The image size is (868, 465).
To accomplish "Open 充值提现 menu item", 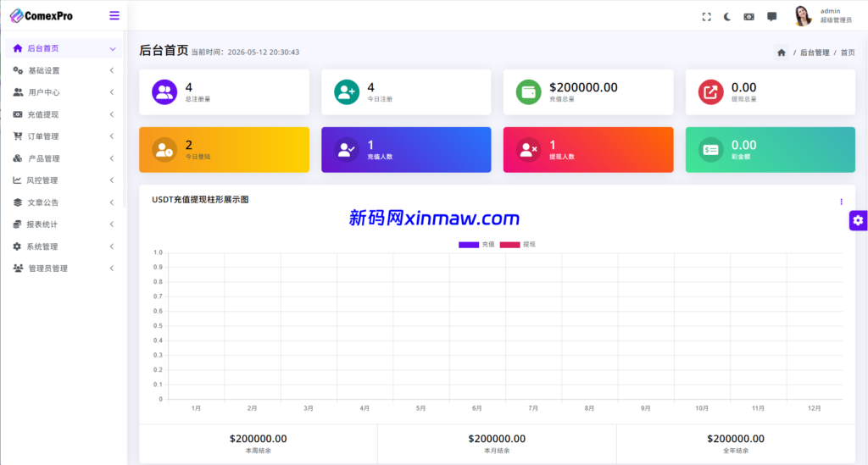I will coord(64,114).
